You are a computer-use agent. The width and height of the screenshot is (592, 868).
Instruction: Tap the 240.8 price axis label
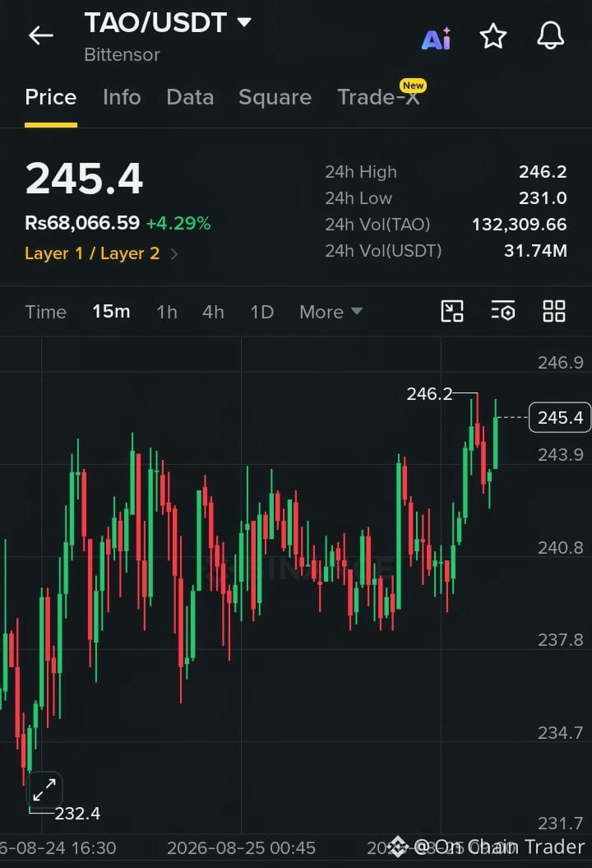(x=561, y=548)
